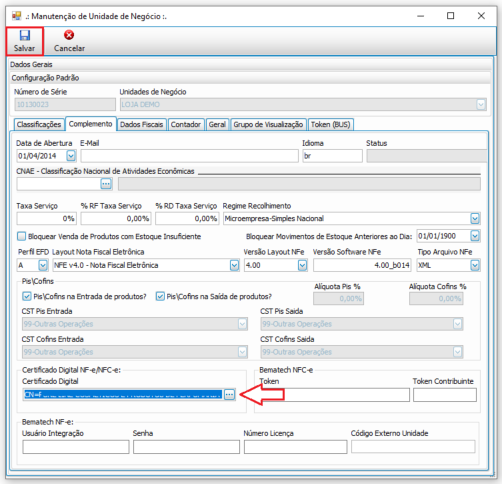Image resolution: width=502 pixels, height=484 pixels.
Task: Click the % RD Taxa Serviço field
Action: tap(187, 219)
